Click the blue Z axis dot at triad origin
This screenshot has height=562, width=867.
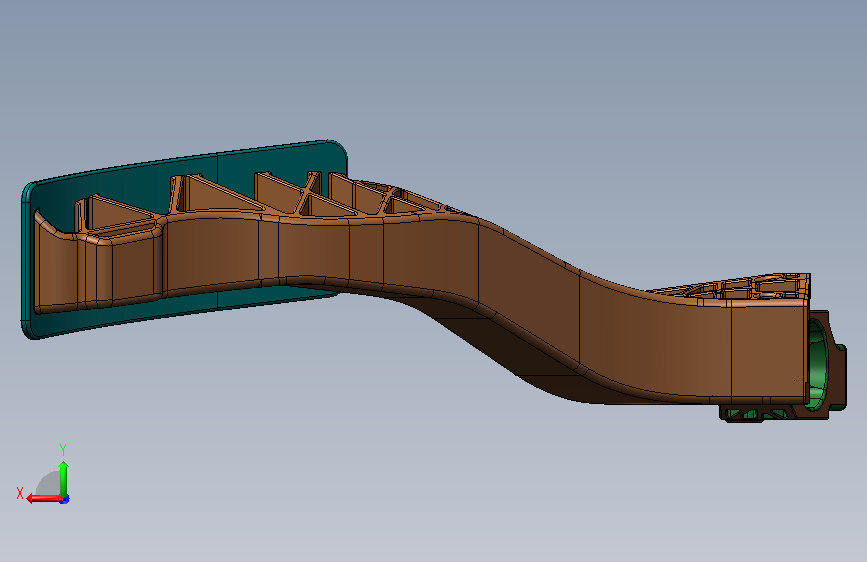point(65,499)
